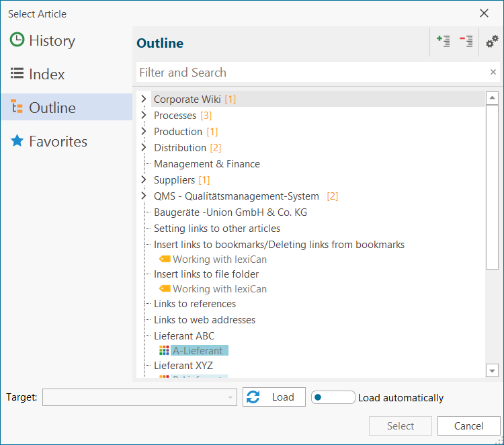Click tag icon under Insert links to file folder

point(164,289)
